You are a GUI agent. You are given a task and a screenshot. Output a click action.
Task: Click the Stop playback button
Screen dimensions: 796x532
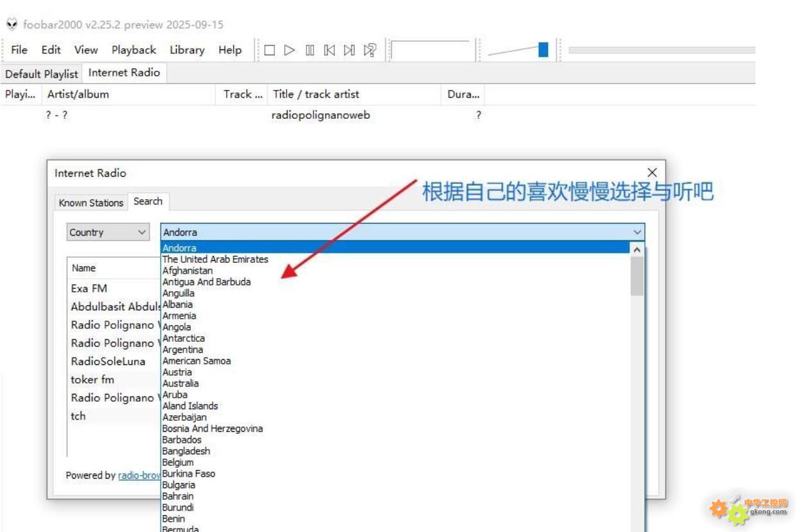(x=270, y=50)
